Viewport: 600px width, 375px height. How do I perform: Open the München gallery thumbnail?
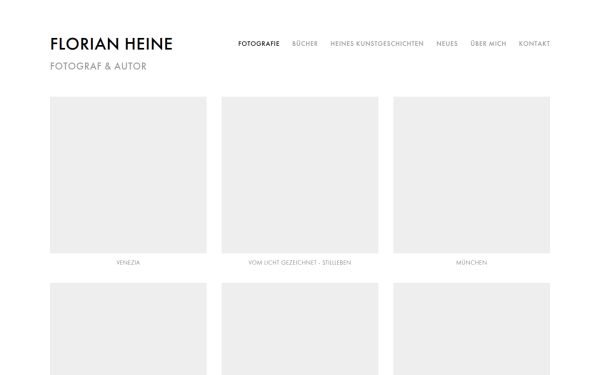coord(471,175)
